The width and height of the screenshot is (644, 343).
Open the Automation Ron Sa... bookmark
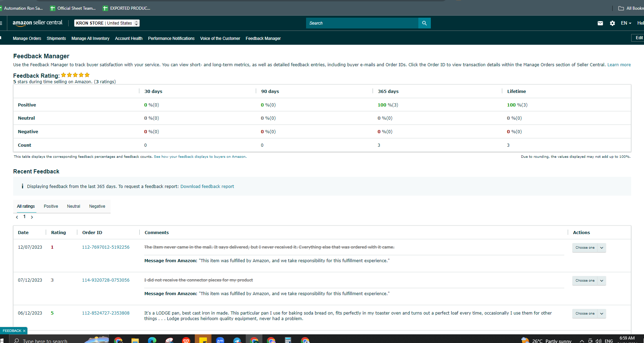(21, 8)
